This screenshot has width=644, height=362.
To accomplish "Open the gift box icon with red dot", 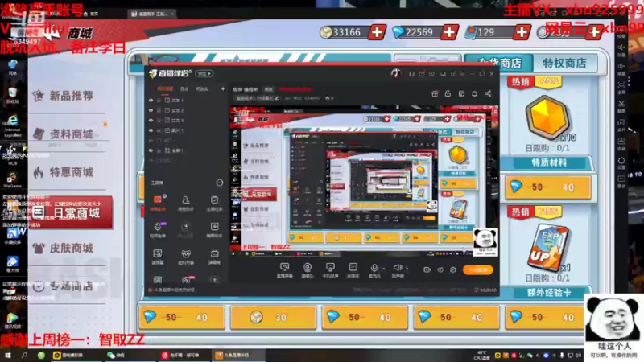I will click(x=435, y=93).
